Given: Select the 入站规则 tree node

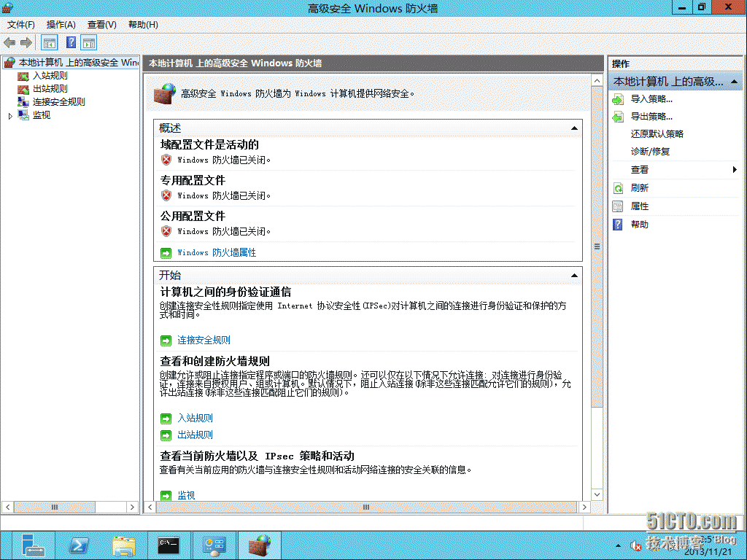Looking at the screenshot, I should click(x=50, y=76).
